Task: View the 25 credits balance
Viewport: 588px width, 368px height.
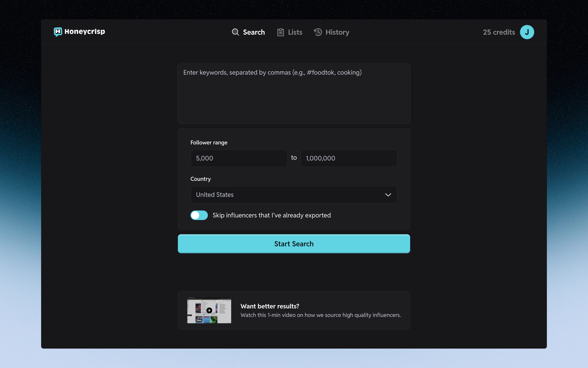Action: [x=499, y=32]
